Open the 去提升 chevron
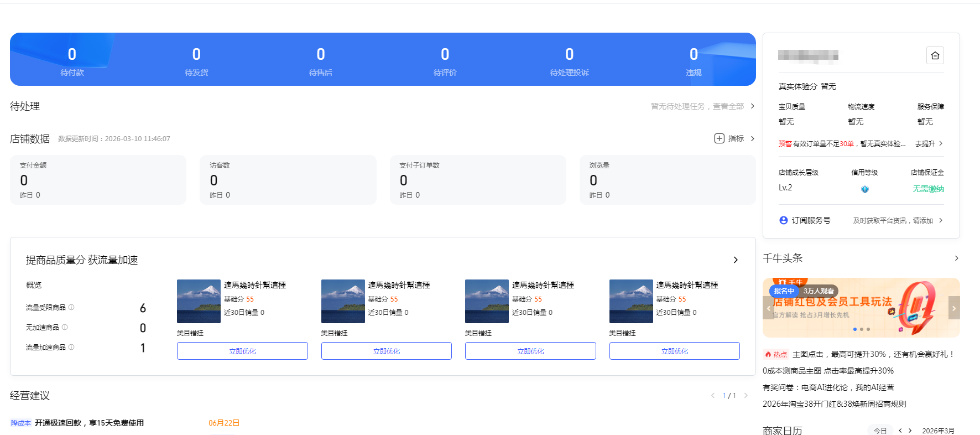The image size is (980, 435). tap(941, 143)
